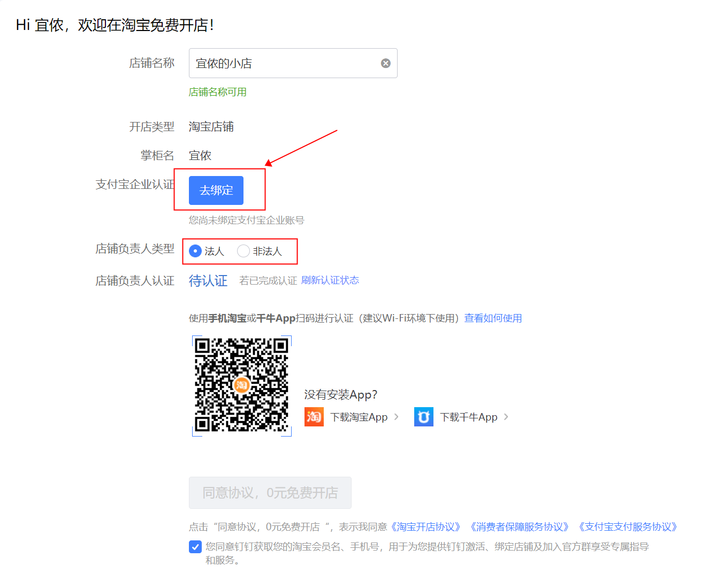Click the 店铺名称 field label
Screen dimensions: 708x588
click(152, 63)
